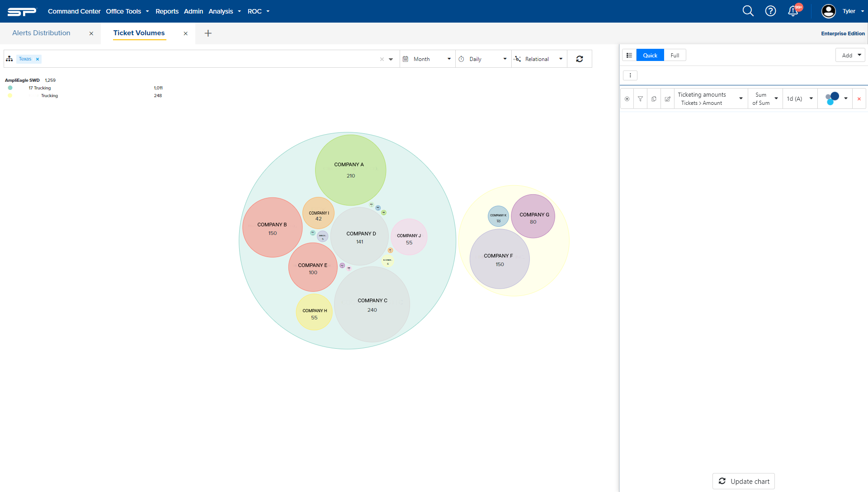Select the Ticket Volumes tab
The image size is (868, 492).
[x=139, y=33]
